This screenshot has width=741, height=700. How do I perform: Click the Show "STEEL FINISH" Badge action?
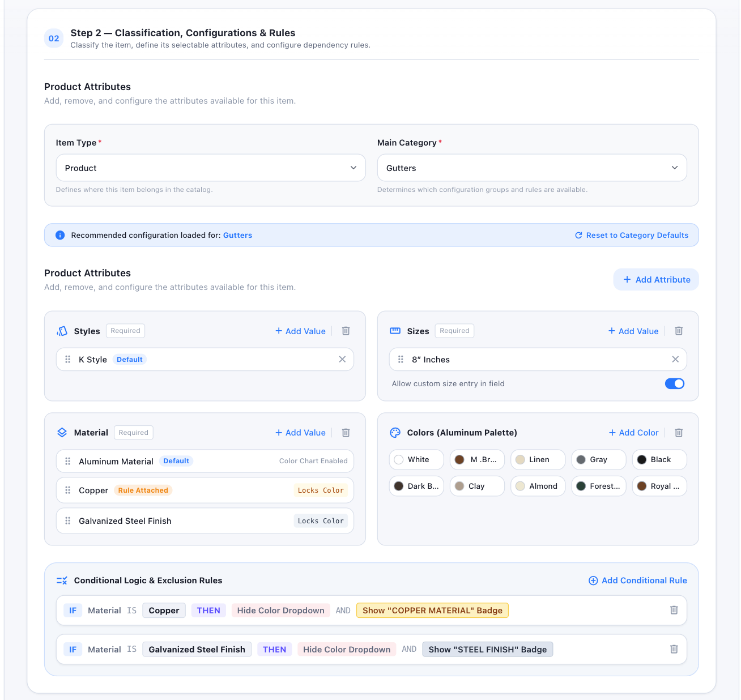pyautogui.click(x=487, y=649)
